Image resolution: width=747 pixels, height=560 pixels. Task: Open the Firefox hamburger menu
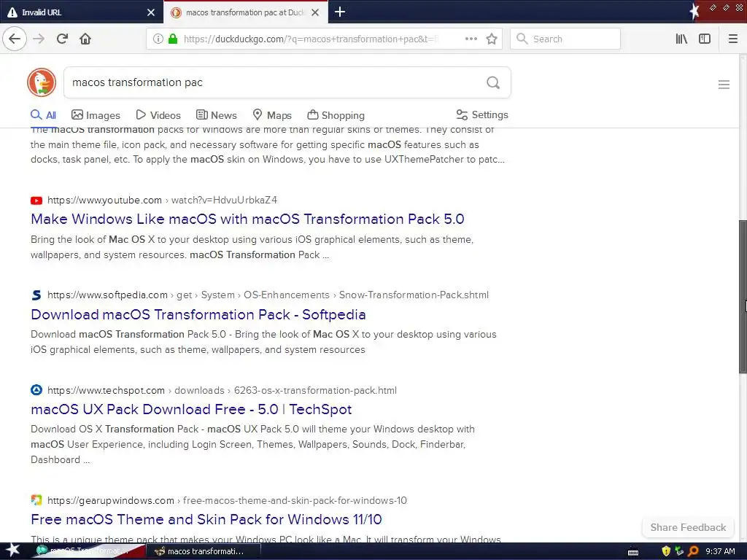[732, 39]
